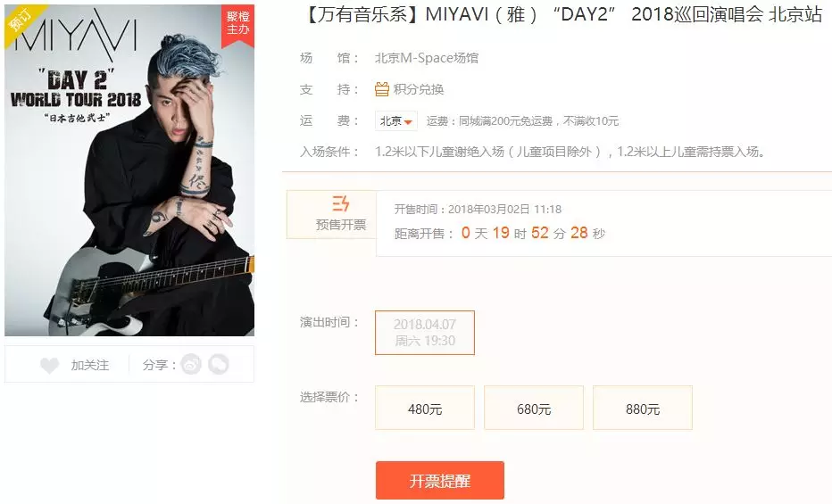The image size is (832, 504).
Task: Share via the WeChat icon
Action: (x=219, y=364)
